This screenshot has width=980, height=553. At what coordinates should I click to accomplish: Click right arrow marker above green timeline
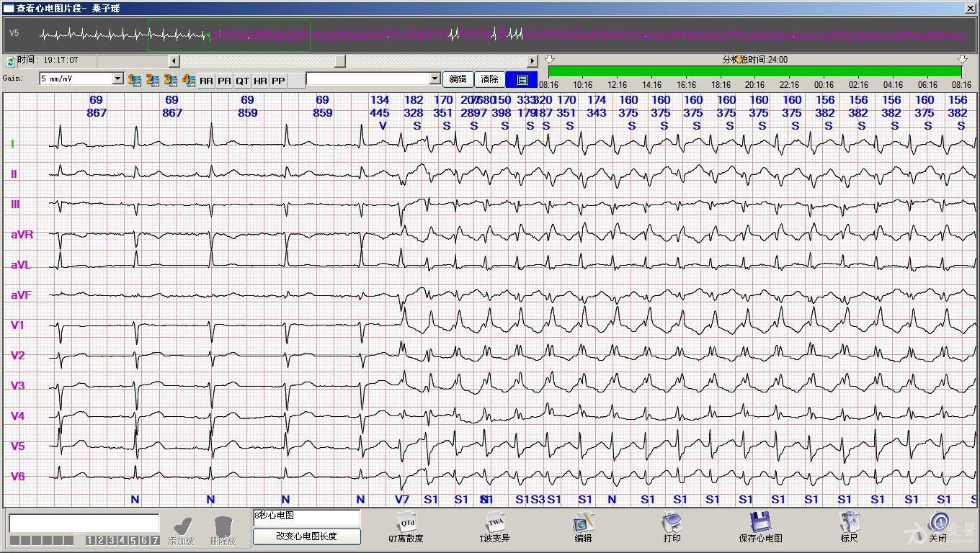962,59
